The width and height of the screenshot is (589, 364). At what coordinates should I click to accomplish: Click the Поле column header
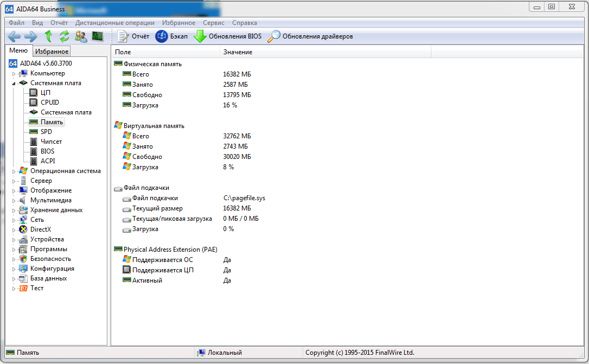coord(165,52)
